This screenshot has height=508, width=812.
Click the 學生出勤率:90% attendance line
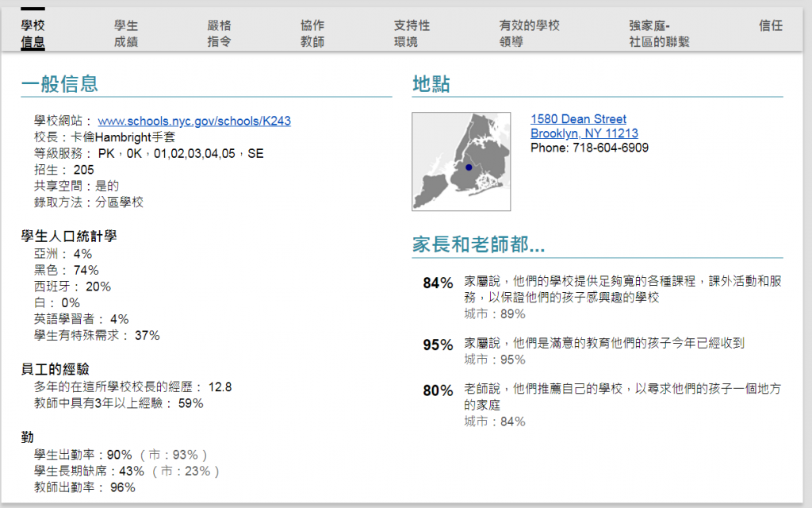[x=121, y=455]
